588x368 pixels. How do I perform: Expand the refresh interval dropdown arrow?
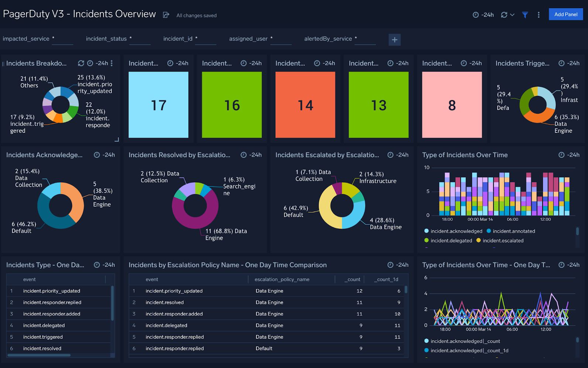[512, 15]
